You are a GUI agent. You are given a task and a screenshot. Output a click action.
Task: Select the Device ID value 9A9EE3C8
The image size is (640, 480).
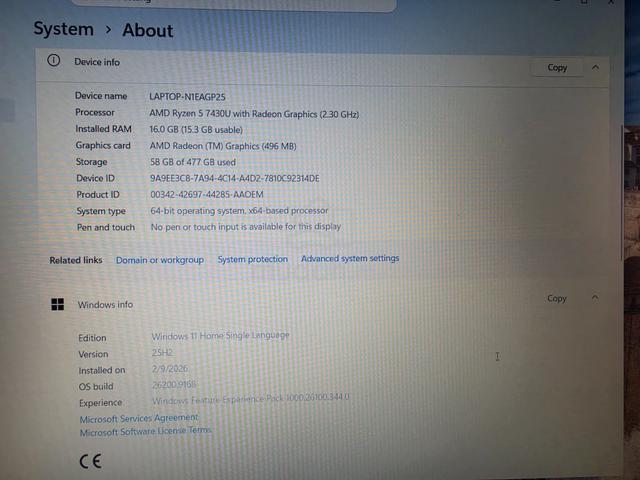pyautogui.click(x=235, y=178)
